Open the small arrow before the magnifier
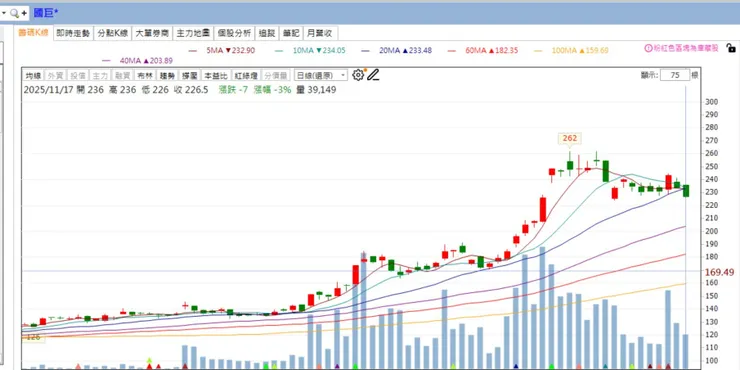Viewport: 740px width, 370px height. (x=4, y=13)
